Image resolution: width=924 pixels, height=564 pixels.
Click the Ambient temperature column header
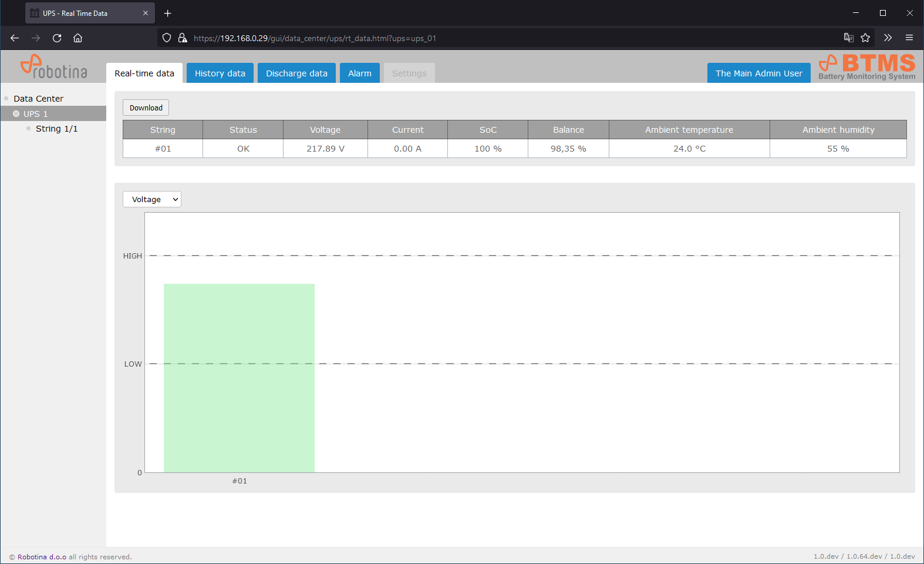(x=689, y=130)
